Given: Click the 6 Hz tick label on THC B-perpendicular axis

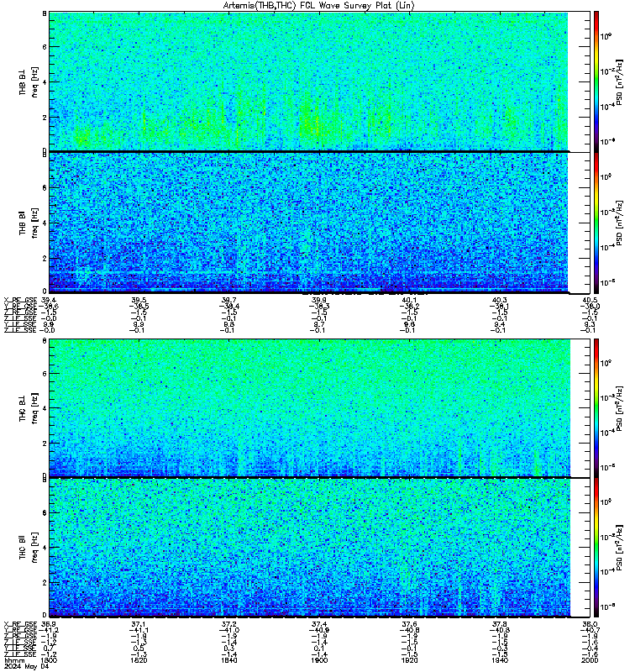Looking at the screenshot, I should 45,373.
